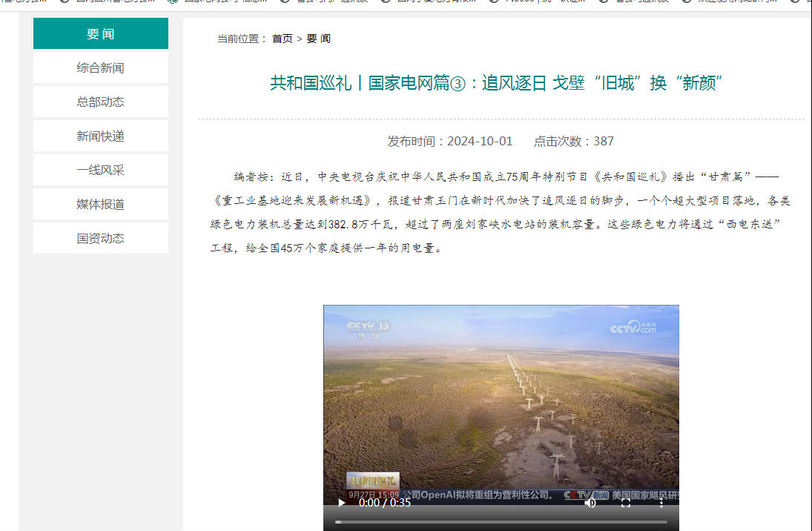Go to 新闻快递 section

tap(100, 136)
